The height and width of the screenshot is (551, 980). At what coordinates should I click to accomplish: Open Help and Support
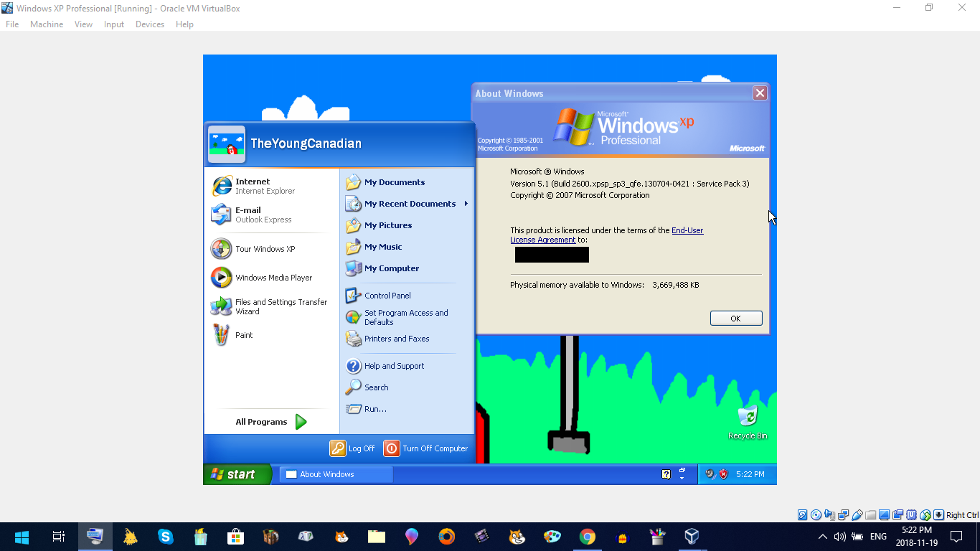coord(407,366)
